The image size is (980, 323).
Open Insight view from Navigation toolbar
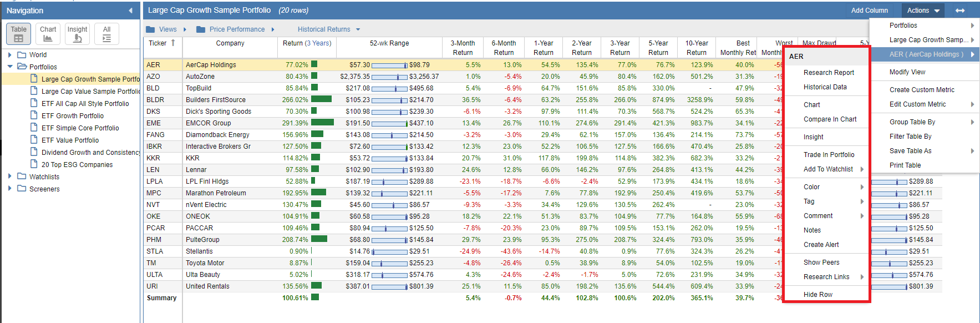click(77, 34)
